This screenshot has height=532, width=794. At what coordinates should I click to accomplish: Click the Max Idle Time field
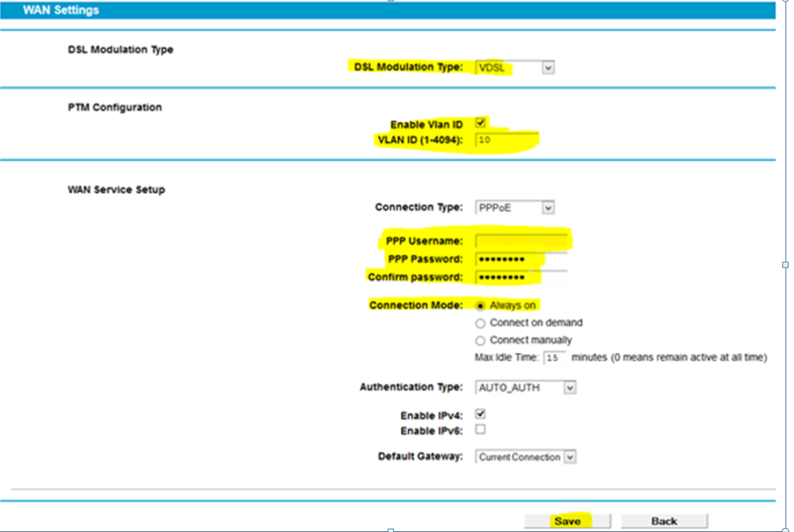click(554, 358)
